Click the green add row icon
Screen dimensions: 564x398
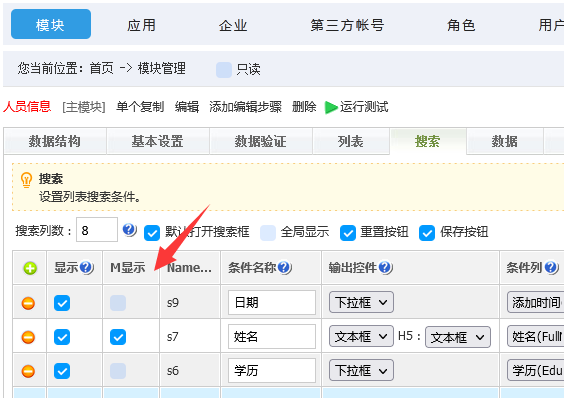tap(30, 268)
